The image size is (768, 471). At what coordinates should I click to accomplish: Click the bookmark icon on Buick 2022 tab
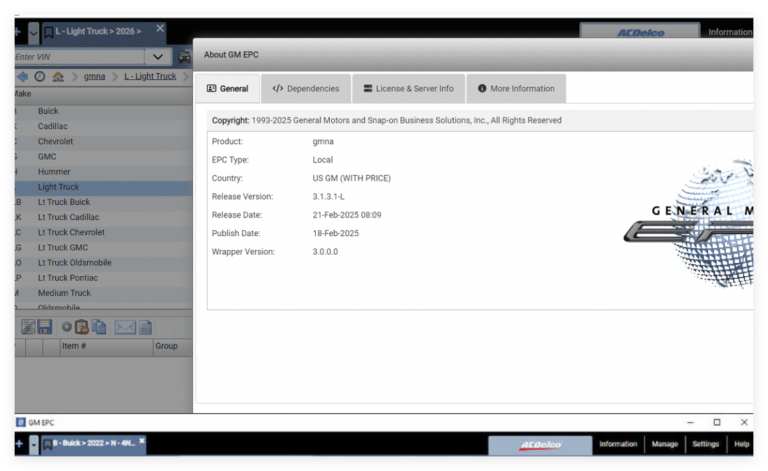(x=48, y=445)
